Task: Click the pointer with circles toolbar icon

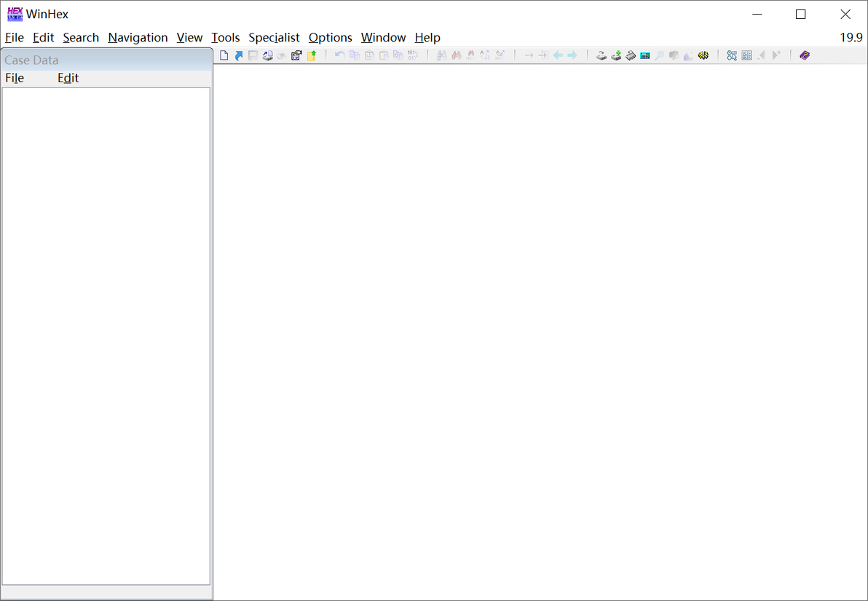Action: tap(732, 55)
